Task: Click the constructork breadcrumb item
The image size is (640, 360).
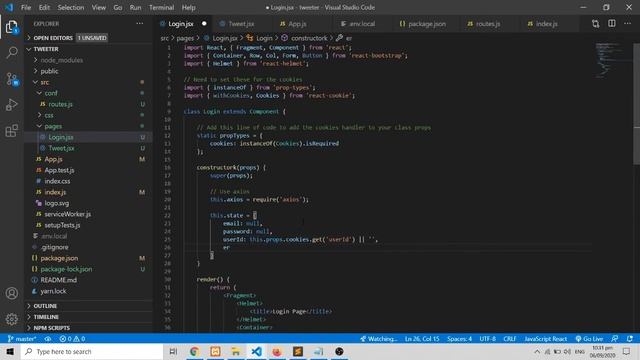Action: 304,38
